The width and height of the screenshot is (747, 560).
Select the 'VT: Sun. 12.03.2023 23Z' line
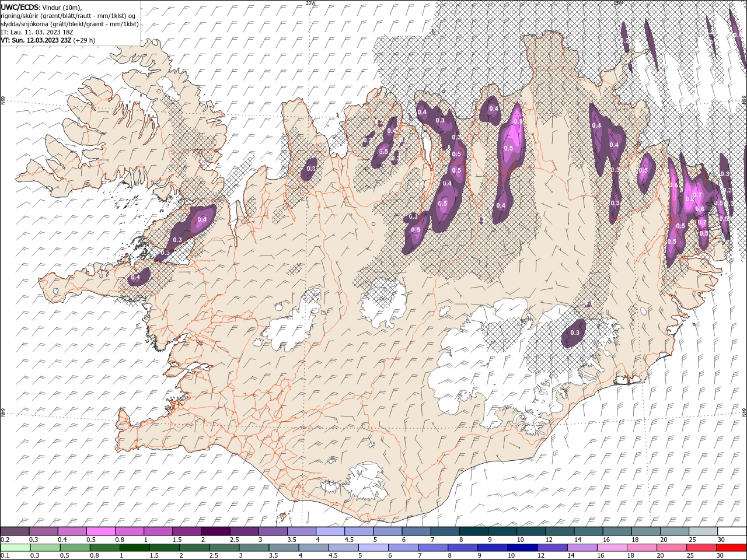(x=36, y=40)
